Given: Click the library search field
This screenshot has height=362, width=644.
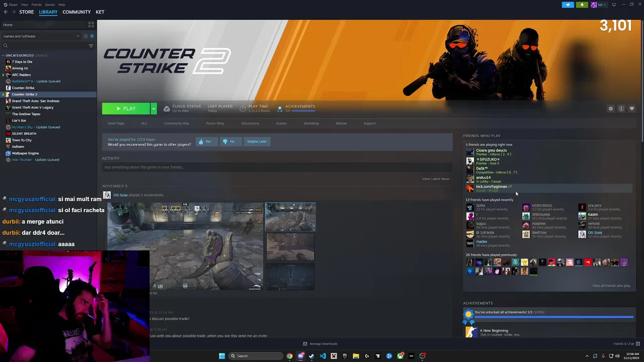Looking at the screenshot, I should click(45, 46).
